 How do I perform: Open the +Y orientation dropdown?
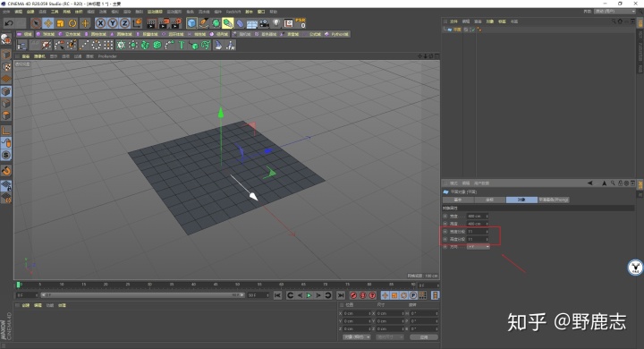479,247
